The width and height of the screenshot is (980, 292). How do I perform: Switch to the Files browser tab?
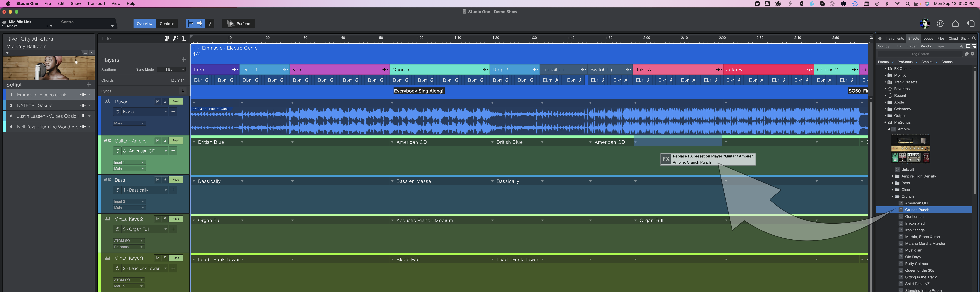tap(941, 38)
